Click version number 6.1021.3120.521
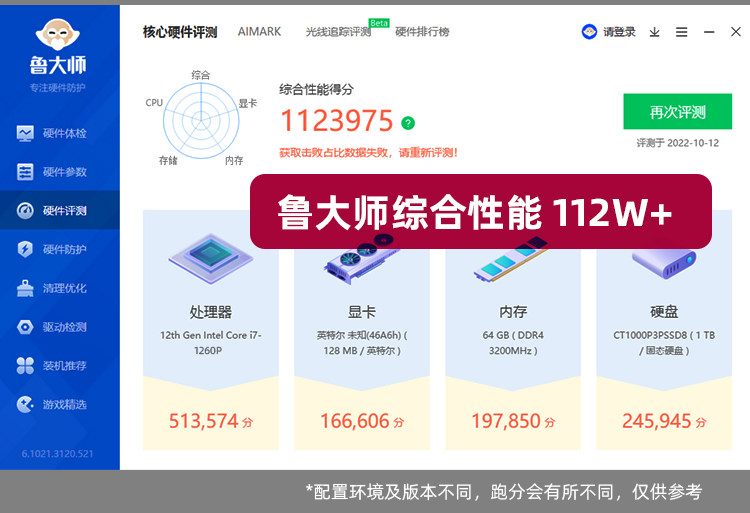 [57, 454]
